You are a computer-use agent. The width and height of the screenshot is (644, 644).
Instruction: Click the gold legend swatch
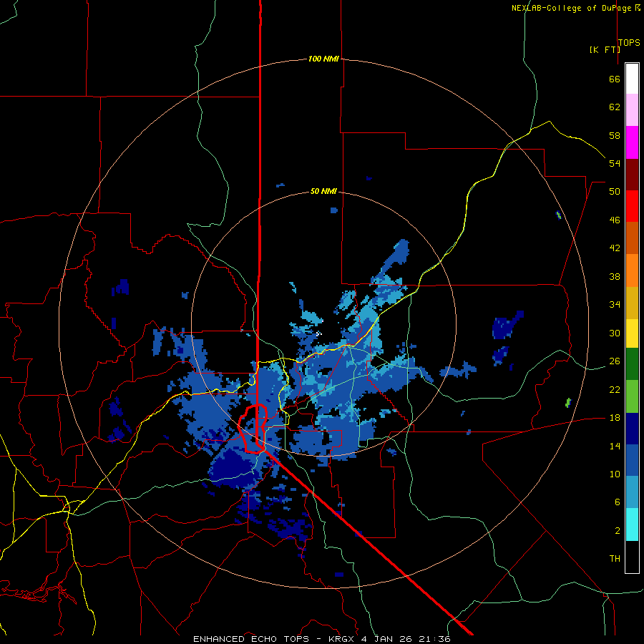pos(632,303)
